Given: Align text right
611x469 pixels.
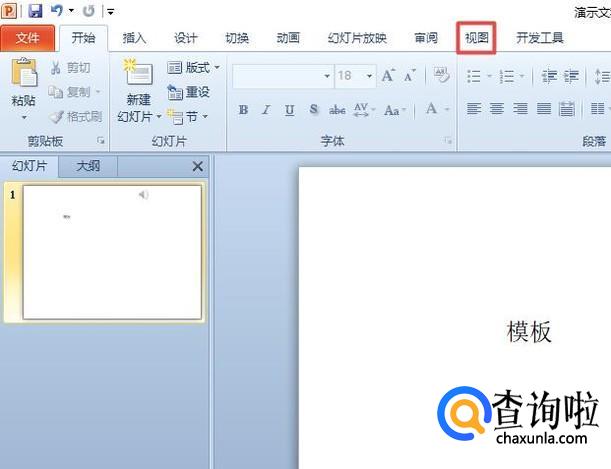Looking at the screenshot, I should click(x=520, y=109).
